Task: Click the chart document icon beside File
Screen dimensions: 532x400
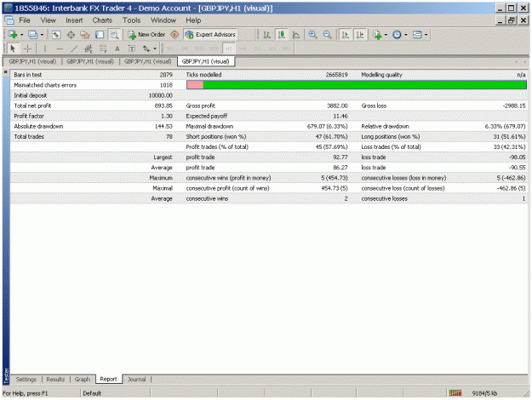Action: click(9, 20)
